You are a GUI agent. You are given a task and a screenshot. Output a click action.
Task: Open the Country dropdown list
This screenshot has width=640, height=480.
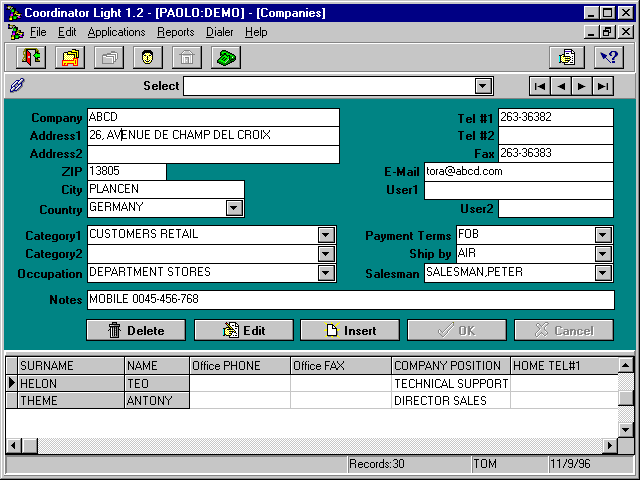coord(234,208)
